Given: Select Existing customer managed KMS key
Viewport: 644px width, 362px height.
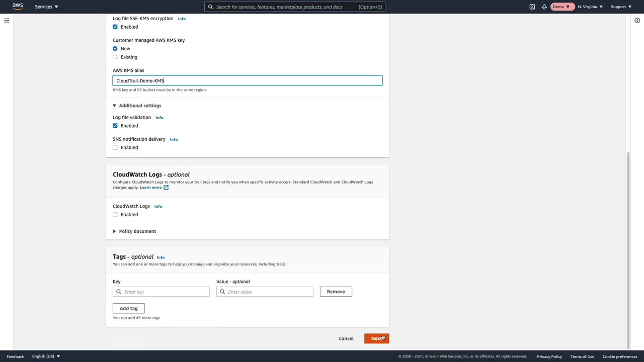Looking at the screenshot, I should click(x=115, y=57).
